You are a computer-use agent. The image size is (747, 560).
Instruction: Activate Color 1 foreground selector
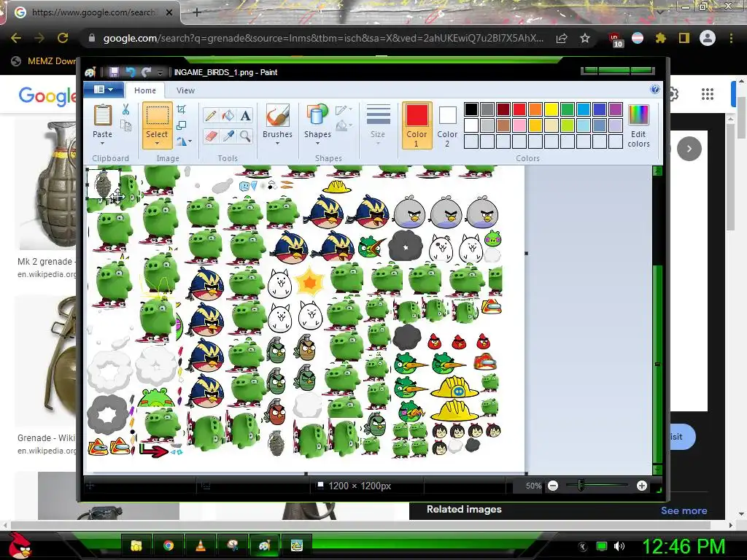coord(417,125)
